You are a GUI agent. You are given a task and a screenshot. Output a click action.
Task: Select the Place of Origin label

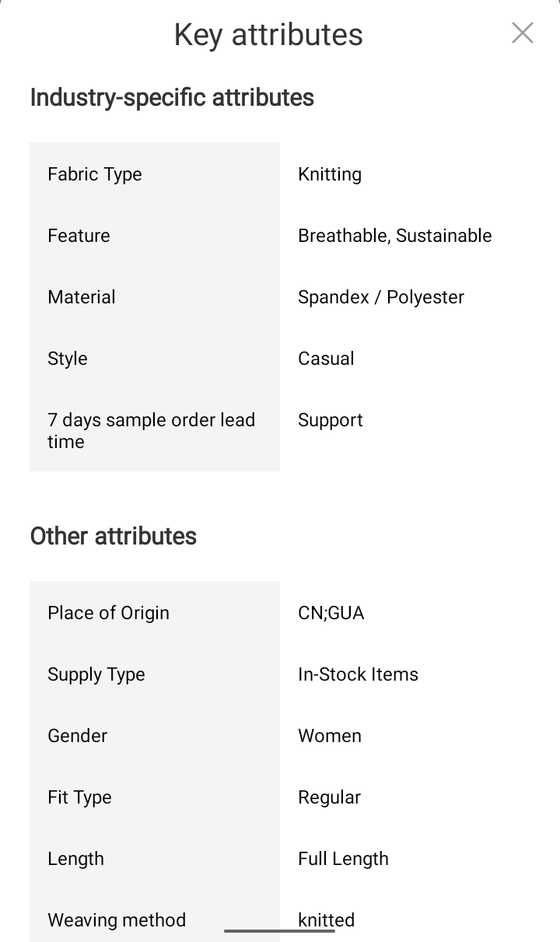(108, 613)
